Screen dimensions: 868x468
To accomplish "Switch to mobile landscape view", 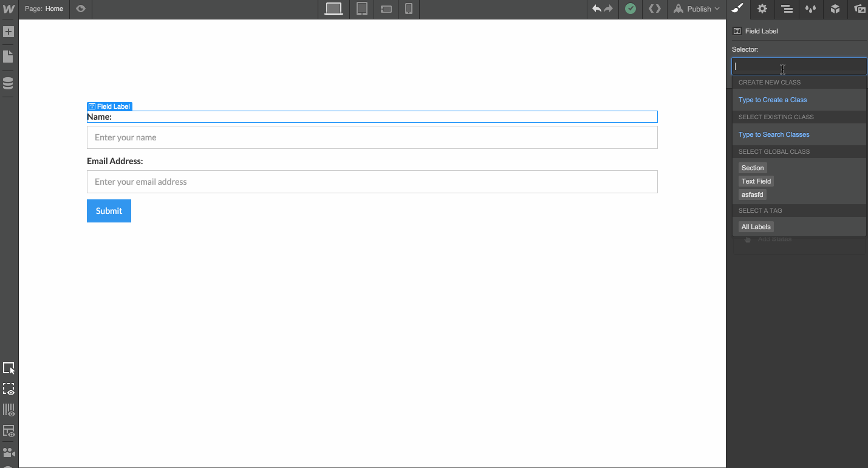I will (386, 9).
